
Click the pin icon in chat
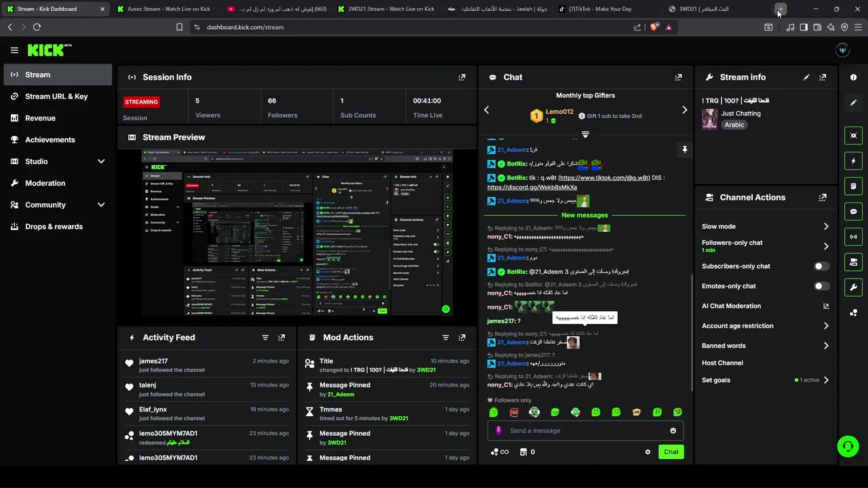[x=684, y=150]
